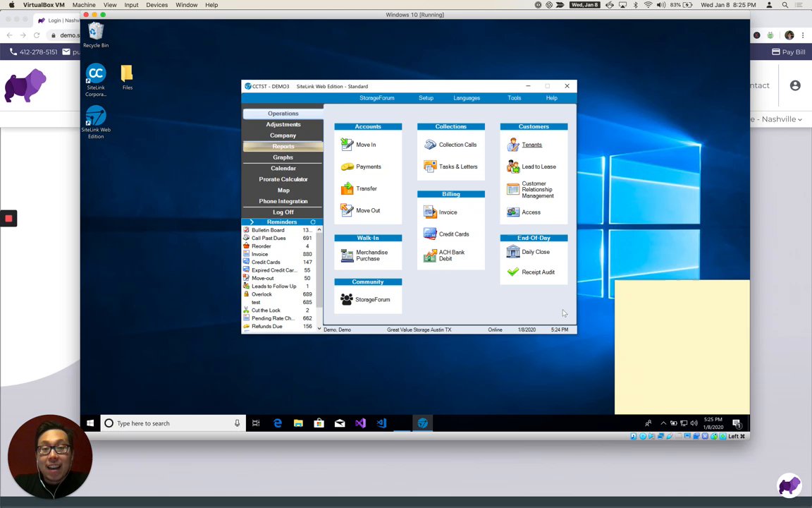Click the Log Off button

283,212
